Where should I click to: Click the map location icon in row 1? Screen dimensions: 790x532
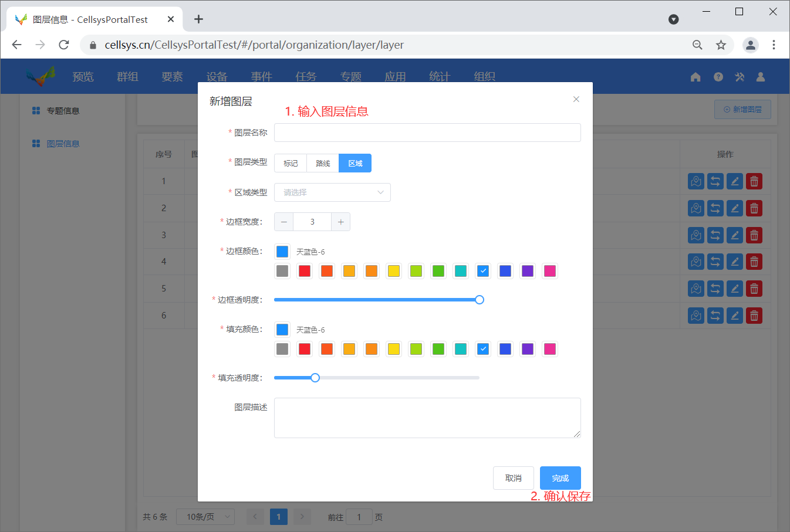[696, 181]
